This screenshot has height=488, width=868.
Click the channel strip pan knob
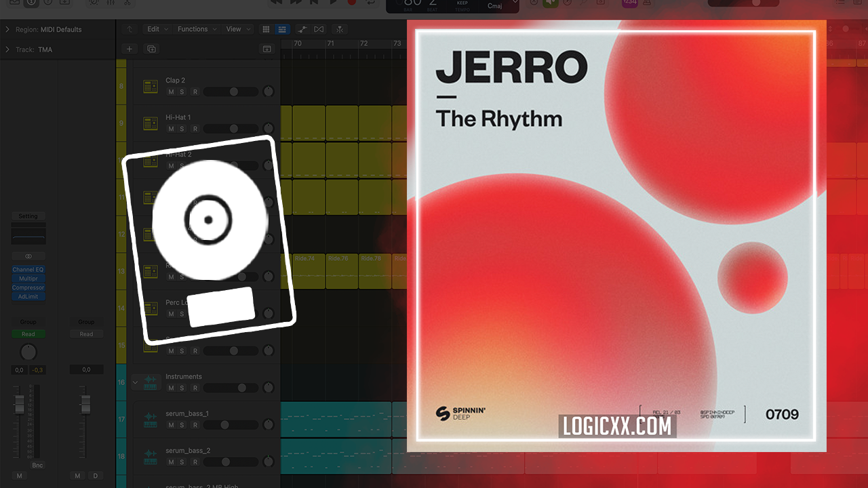point(28,352)
